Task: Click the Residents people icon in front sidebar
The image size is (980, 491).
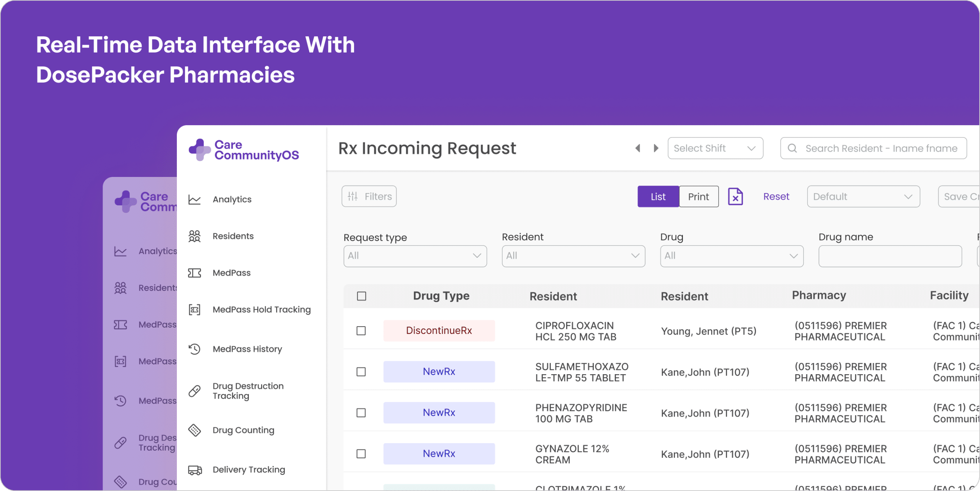Action: click(x=194, y=236)
